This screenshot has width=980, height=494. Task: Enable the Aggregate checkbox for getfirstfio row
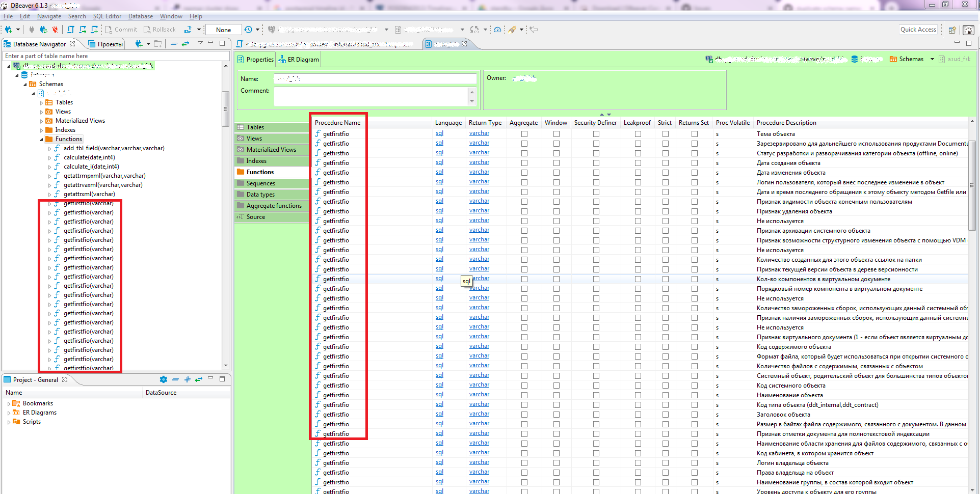524,133
